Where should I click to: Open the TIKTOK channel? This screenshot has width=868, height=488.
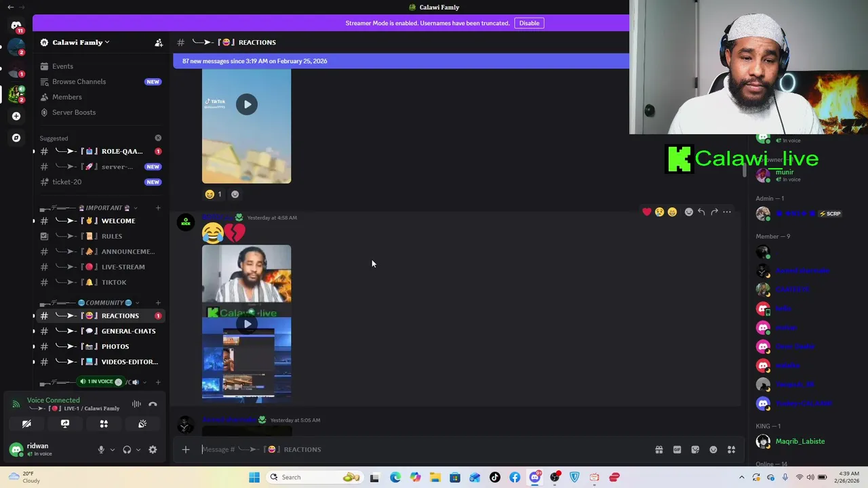click(102, 282)
